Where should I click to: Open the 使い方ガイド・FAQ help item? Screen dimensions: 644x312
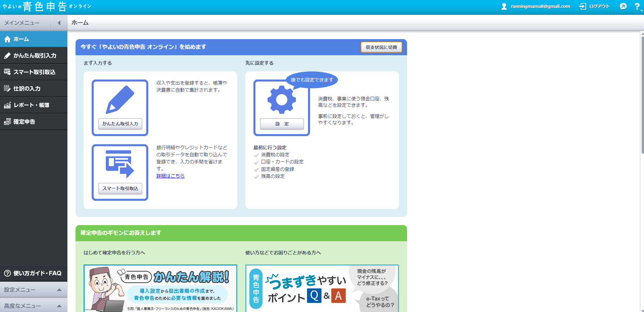click(34, 273)
